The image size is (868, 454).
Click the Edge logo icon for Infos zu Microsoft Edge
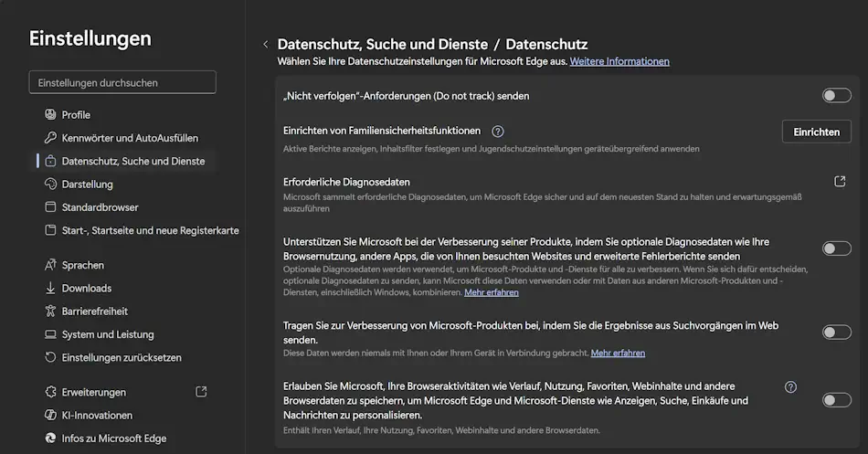50,438
